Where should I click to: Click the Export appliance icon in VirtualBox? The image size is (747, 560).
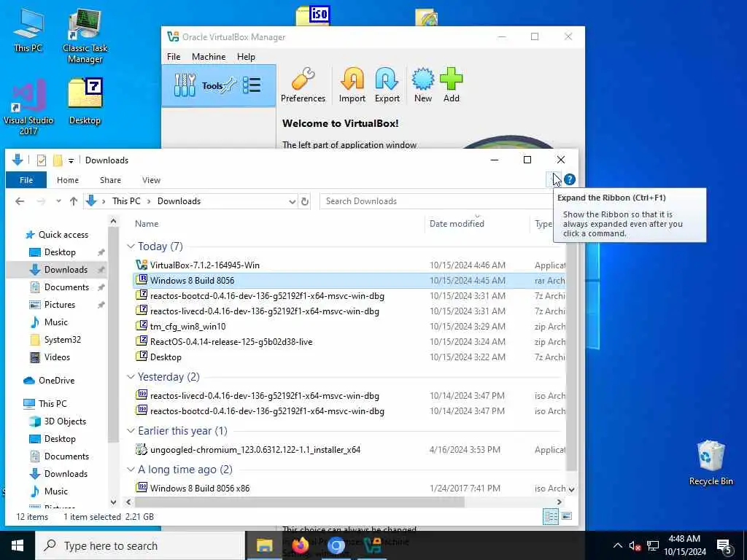[387, 86]
